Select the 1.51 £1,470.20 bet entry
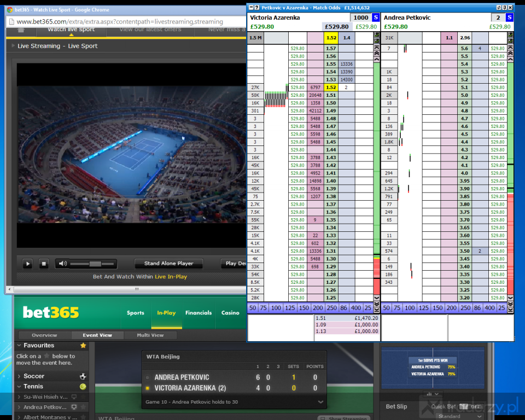This screenshot has height=420, width=525. 347,318
